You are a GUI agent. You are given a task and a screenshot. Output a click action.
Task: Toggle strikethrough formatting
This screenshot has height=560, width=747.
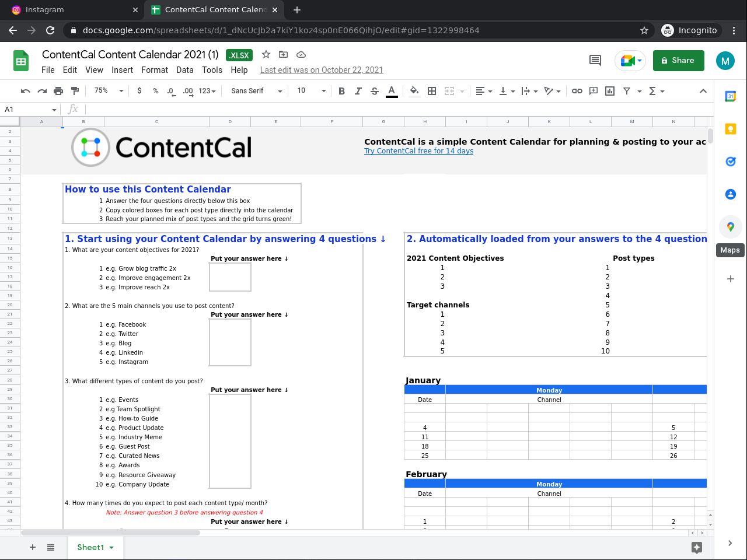[x=375, y=91]
